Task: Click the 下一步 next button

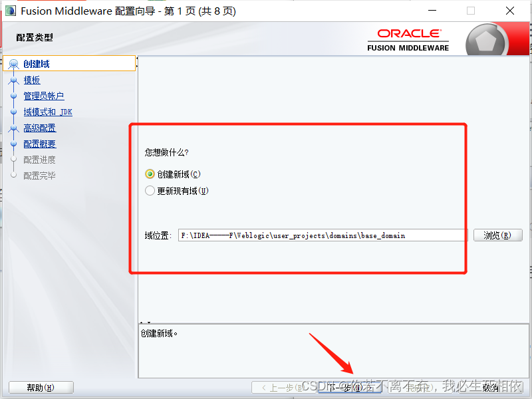Action: (350, 388)
